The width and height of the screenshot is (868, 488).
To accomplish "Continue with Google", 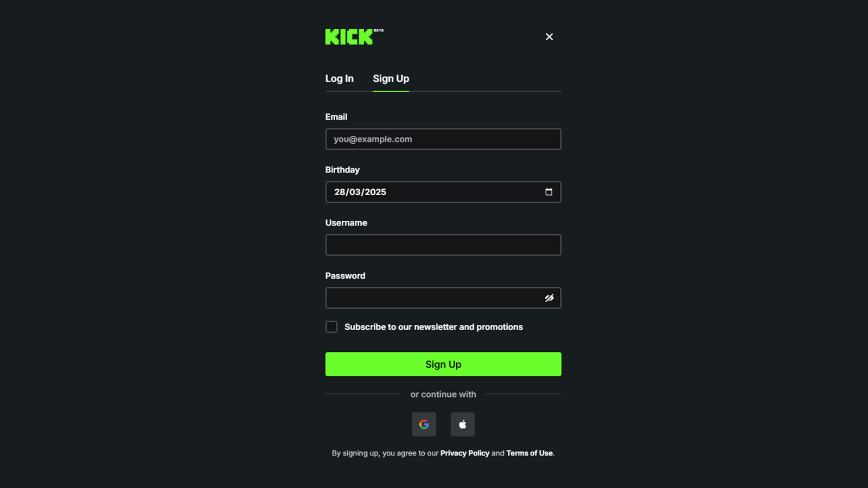I will pyautogui.click(x=424, y=424).
